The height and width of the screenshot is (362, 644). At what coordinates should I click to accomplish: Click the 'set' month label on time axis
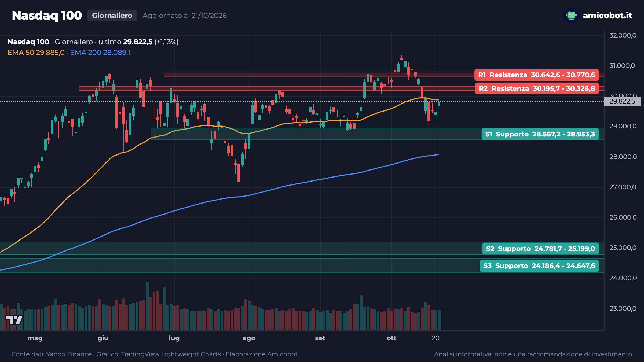click(320, 338)
